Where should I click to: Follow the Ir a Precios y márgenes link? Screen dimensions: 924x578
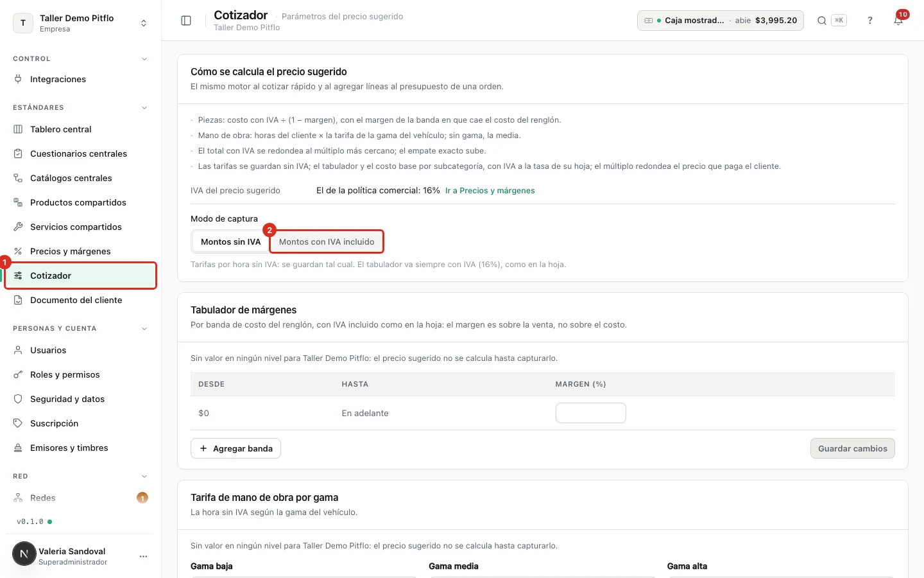click(x=490, y=191)
